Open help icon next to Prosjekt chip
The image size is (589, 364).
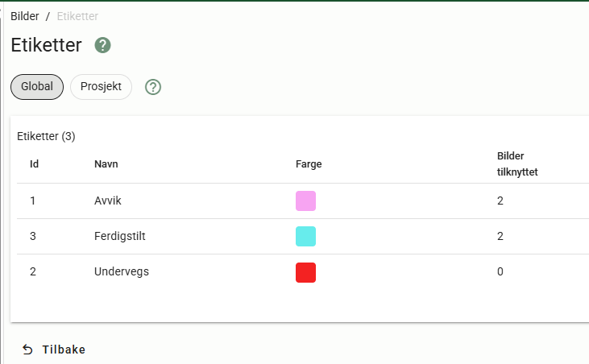(153, 87)
